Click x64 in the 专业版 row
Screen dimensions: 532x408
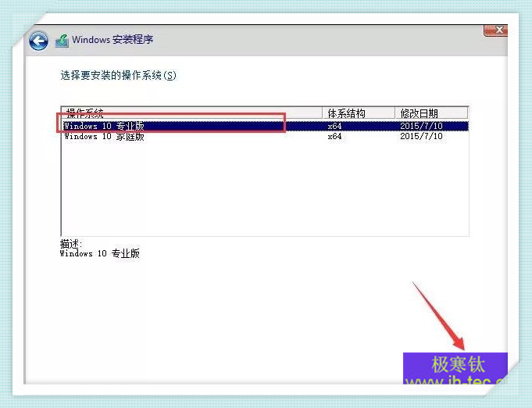pos(334,126)
